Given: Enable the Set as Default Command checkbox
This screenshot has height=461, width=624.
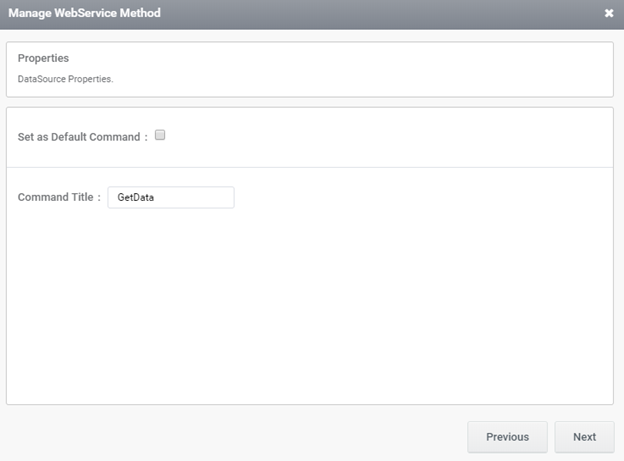Looking at the screenshot, I should point(160,135).
